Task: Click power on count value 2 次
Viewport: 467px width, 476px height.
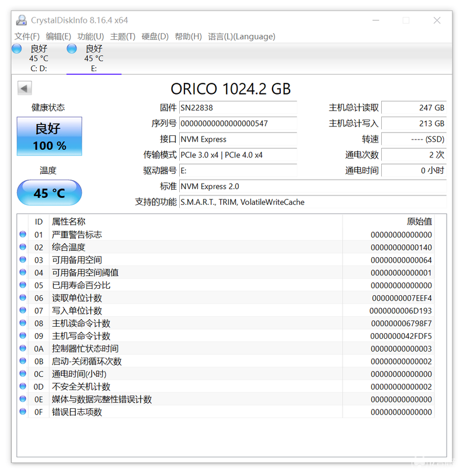Action: [x=414, y=155]
